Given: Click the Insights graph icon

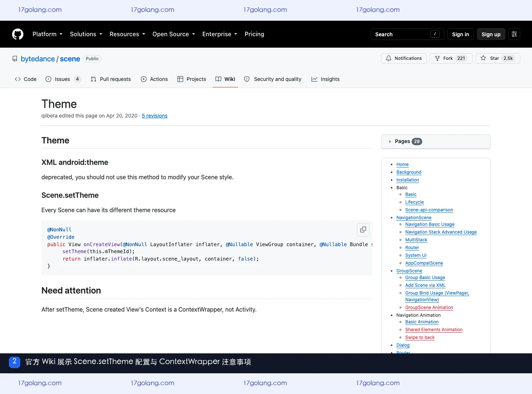Looking at the screenshot, I should [x=314, y=79].
